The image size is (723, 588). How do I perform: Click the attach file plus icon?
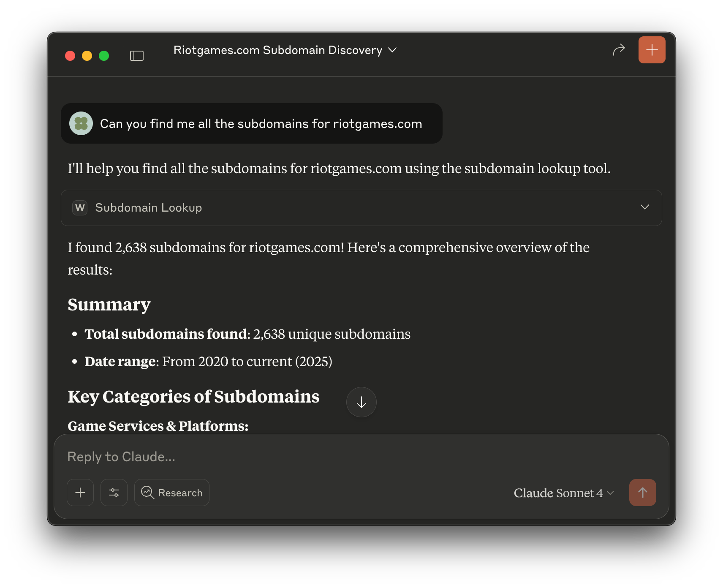80,493
